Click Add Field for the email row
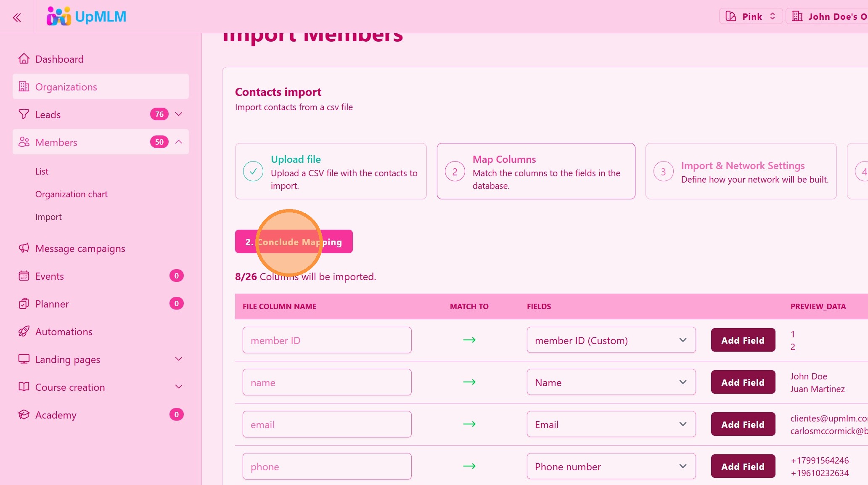The width and height of the screenshot is (868, 485). [x=743, y=424]
